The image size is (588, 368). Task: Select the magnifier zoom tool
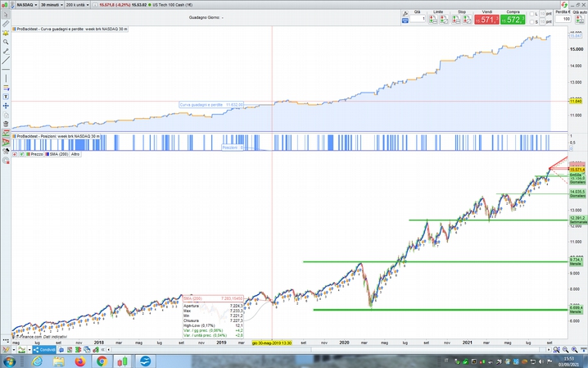(x=6, y=42)
